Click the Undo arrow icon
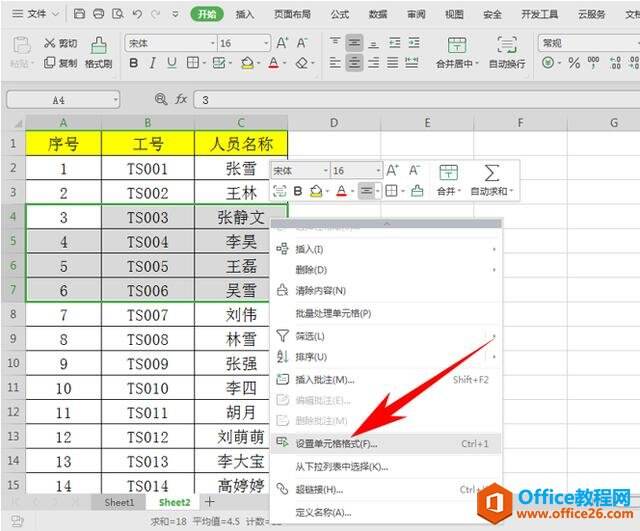The width and height of the screenshot is (640, 531). 137,14
